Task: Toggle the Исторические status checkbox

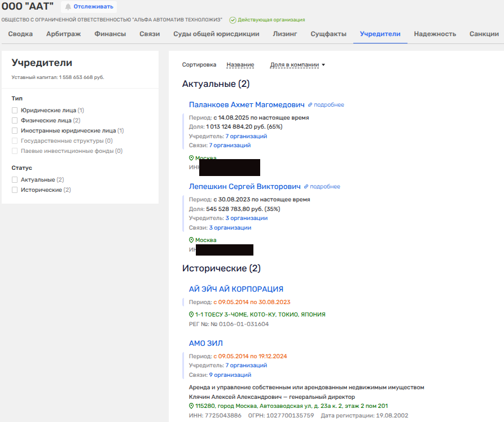Action: click(x=15, y=190)
